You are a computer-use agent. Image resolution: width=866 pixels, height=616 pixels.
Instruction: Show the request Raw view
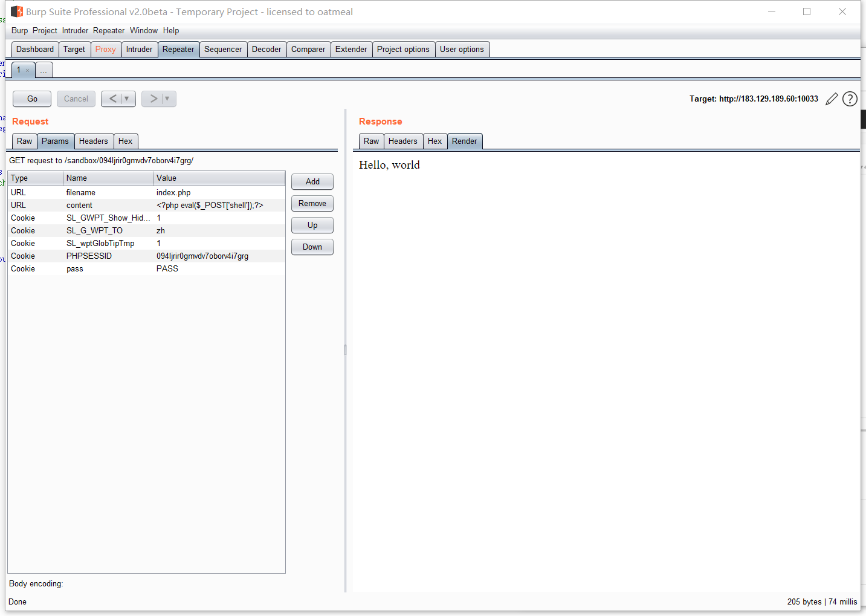[25, 141]
